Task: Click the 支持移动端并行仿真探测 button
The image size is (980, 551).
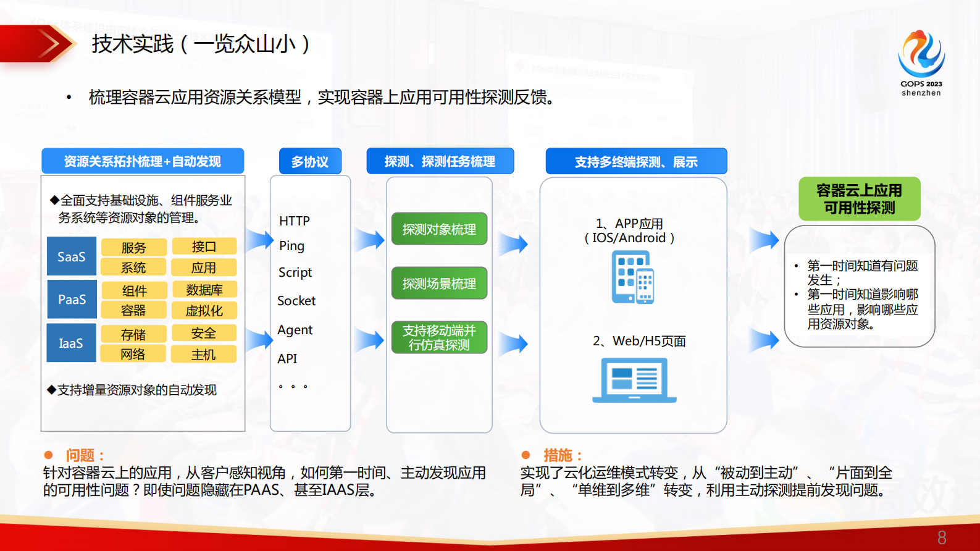Action: pos(439,338)
